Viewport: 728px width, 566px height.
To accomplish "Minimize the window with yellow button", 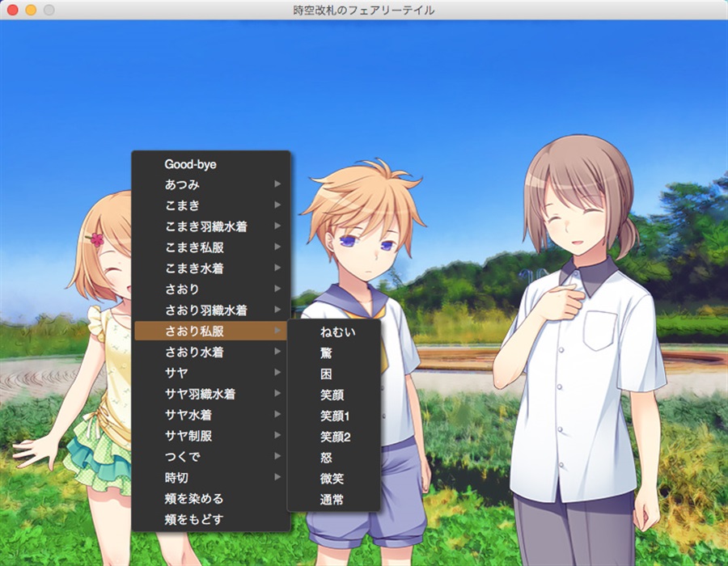I will [31, 10].
